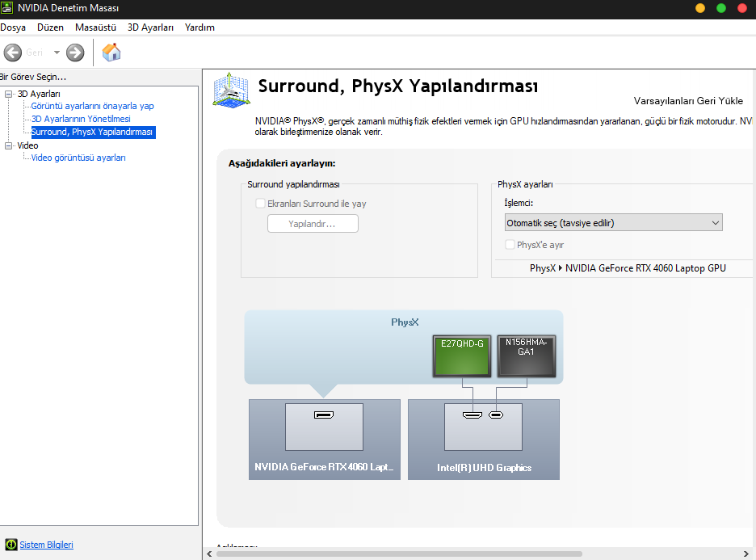Collapse the Video tree node
Screen dimensions: 756x560
[x=9, y=145]
